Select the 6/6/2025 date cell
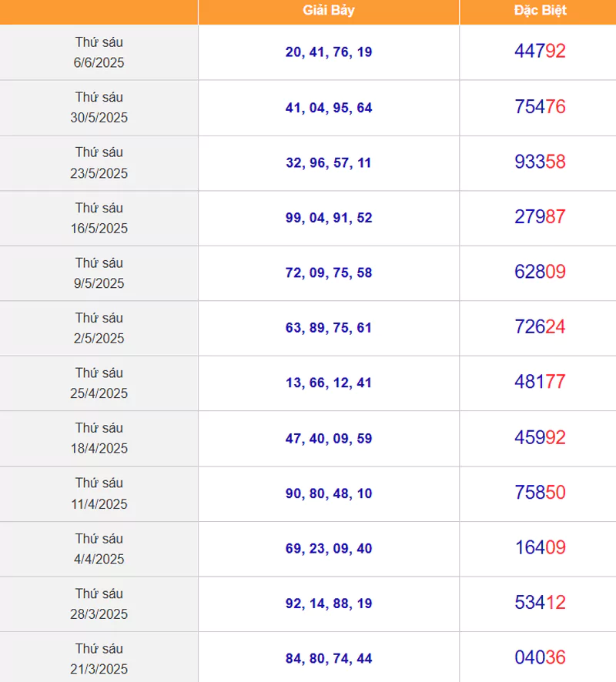The width and height of the screenshot is (616, 682). tap(99, 52)
